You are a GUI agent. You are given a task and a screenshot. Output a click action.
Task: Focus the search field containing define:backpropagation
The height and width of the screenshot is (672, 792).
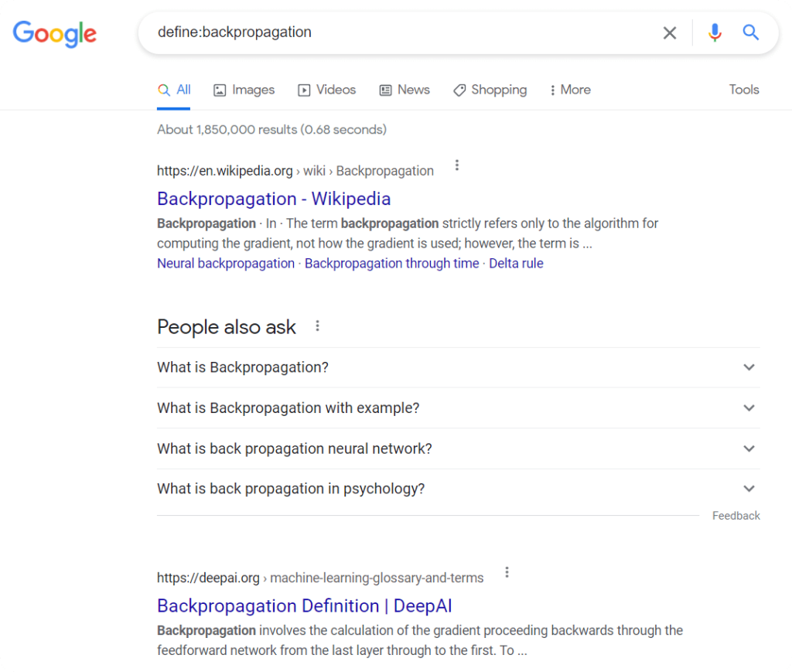pyautogui.click(x=399, y=32)
